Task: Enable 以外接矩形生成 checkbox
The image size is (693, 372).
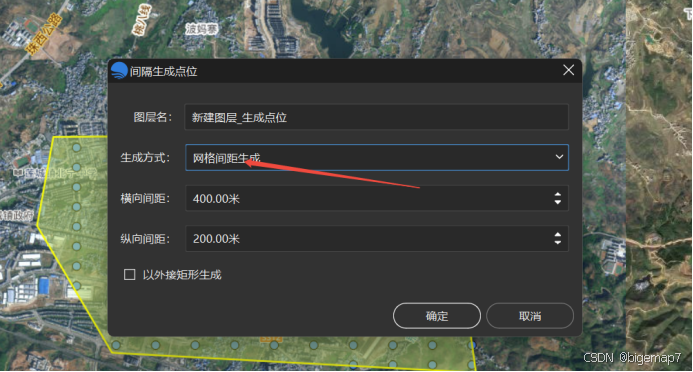Action: 129,275
